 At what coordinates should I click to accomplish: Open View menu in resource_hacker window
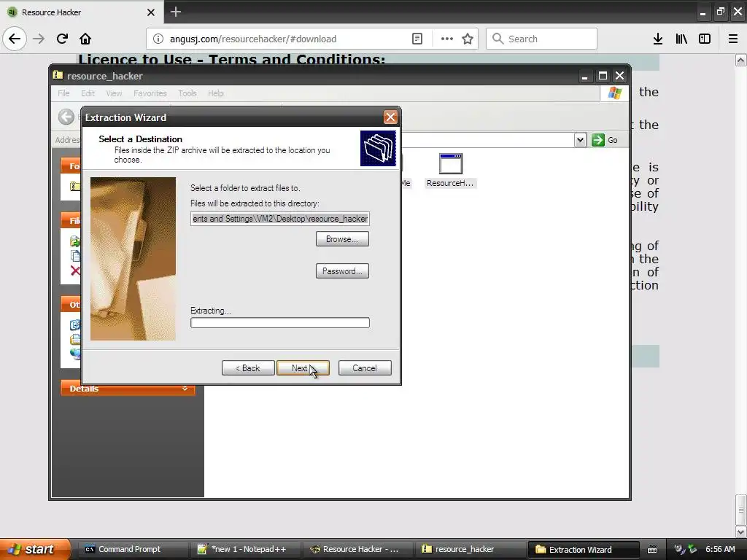point(114,93)
